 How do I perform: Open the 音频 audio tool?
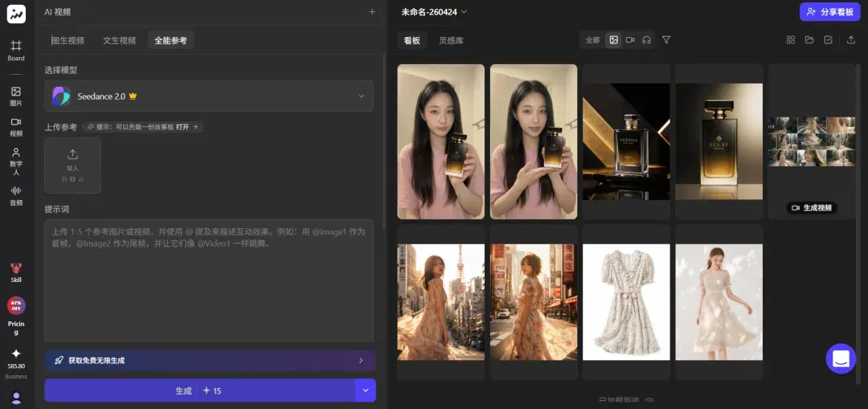[x=16, y=196]
